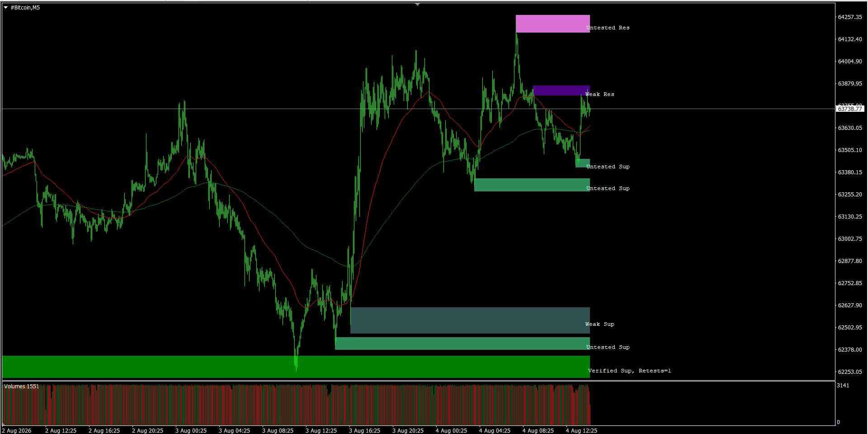This screenshot has height=434, width=868.
Task: Open the dropdown arrow beside #Bitcoin,M5
Action: [5, 8]
